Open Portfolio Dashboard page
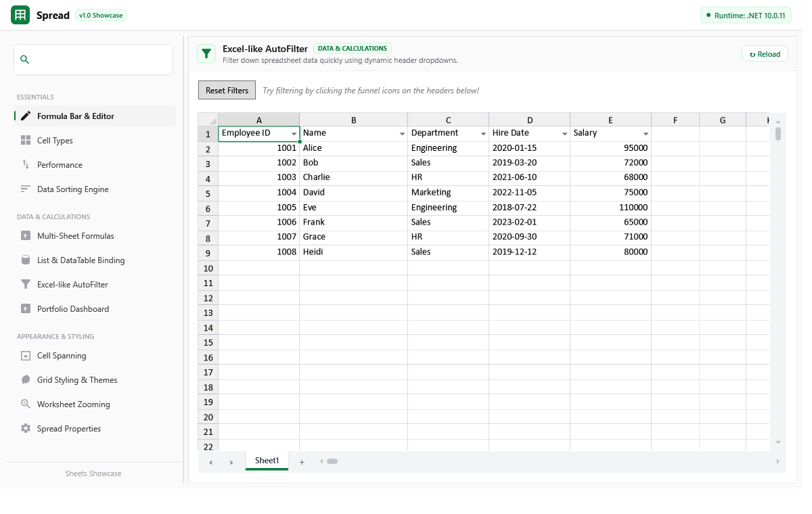The width and height of the screenshot is (812, 514). click(95, 309)
